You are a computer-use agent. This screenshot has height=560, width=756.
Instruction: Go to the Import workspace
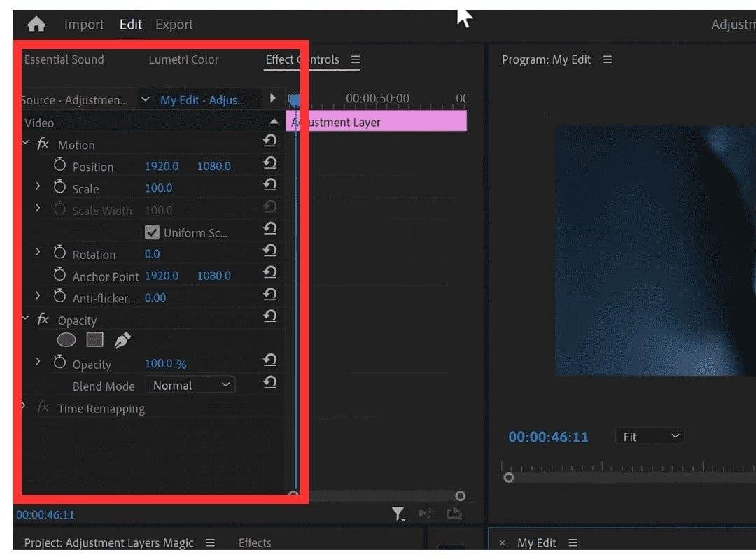point(84,24)
